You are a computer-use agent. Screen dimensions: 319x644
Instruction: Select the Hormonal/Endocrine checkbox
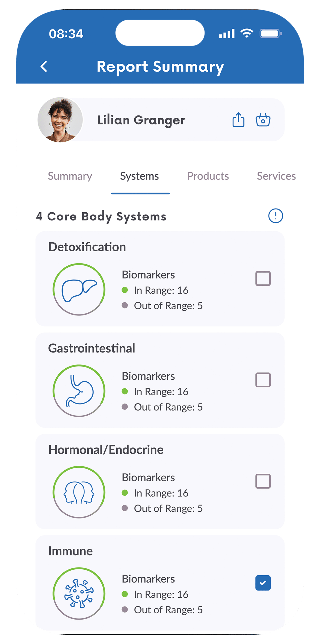pos(263,481)
